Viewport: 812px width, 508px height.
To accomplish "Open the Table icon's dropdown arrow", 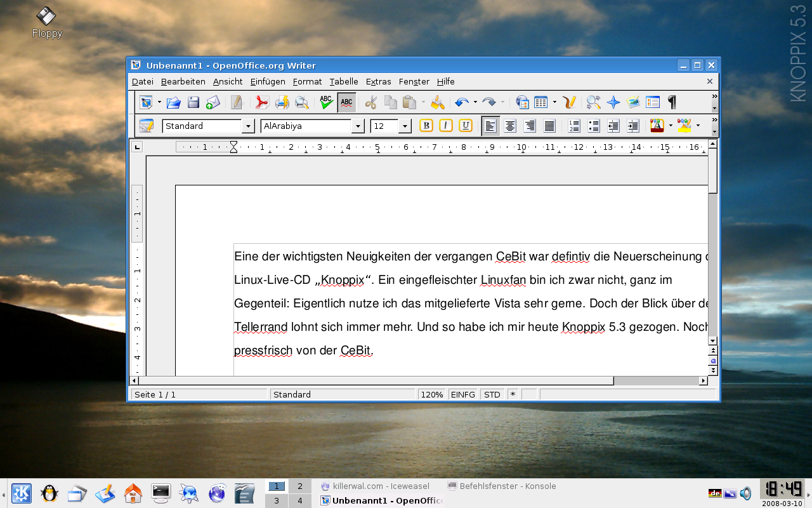I will click(x=554, y=102).
